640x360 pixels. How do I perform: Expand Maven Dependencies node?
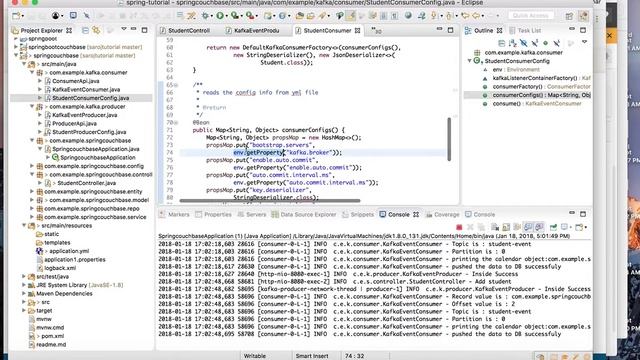(x=24, y=293)
